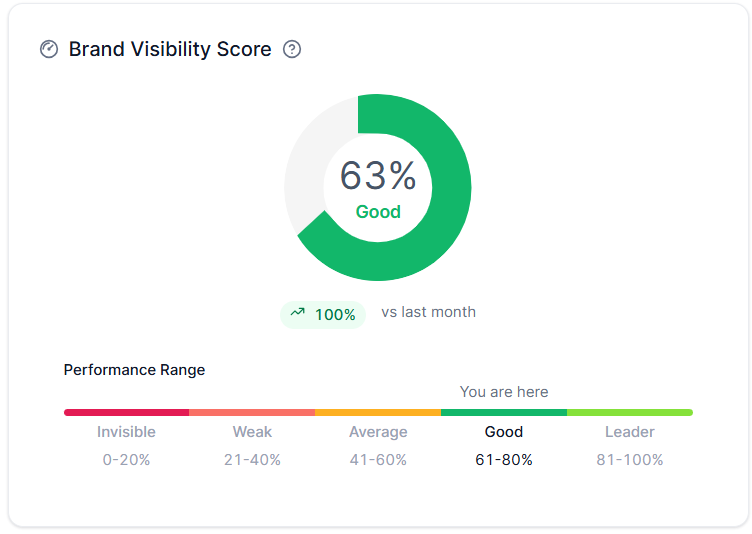The image size is (752, 534).
Task: Click the Brand Visibility Score title
Action: pyautogui.click(x=170, y=49)
